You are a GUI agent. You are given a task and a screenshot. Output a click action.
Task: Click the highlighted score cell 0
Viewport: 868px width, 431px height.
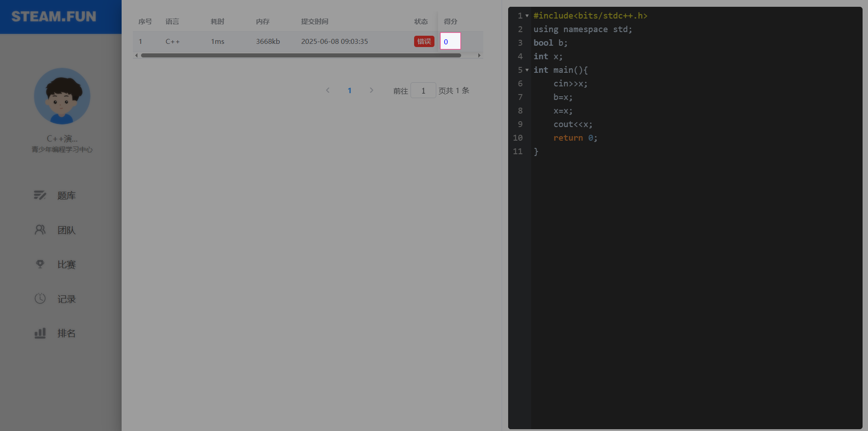(x=450, y=42)
